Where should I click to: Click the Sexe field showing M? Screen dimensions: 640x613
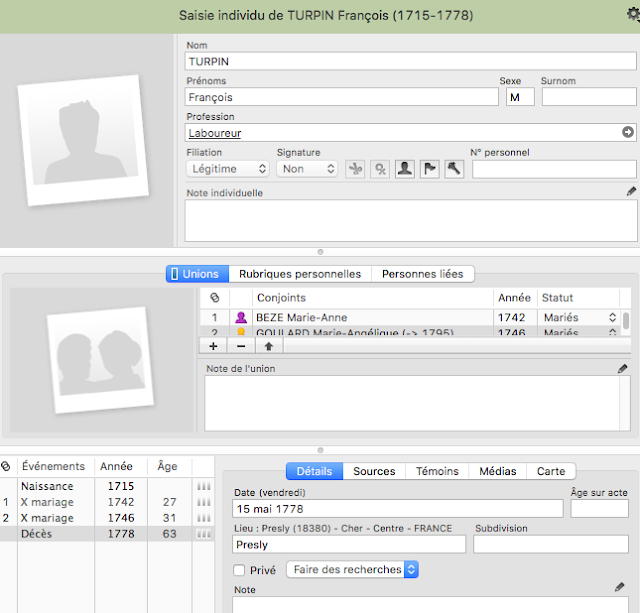(x=520, y=97)
